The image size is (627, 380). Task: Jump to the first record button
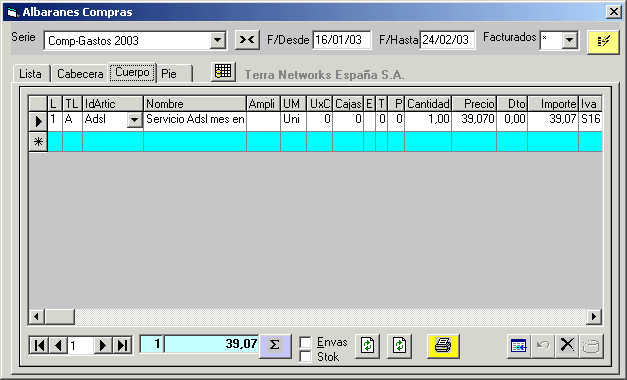click(x=39, y=345)
